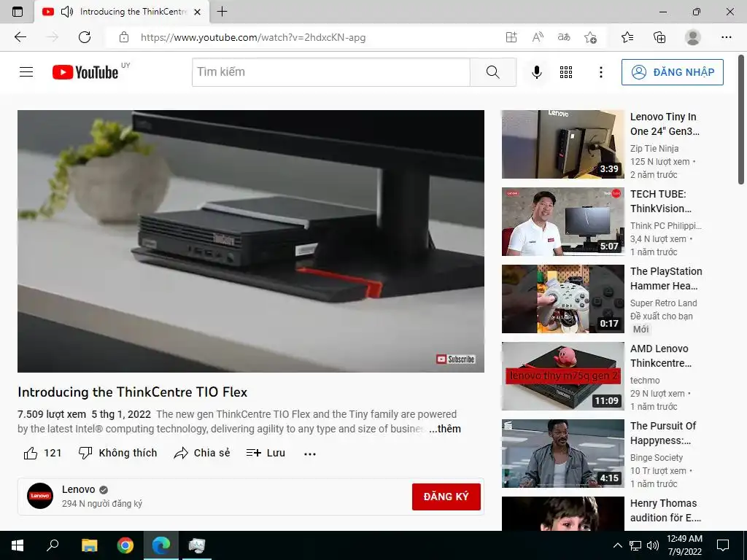Image resolution: width=747 pixels, height=560 pixels.
Task: Open the taskbar clock and date
Action: 684,545
